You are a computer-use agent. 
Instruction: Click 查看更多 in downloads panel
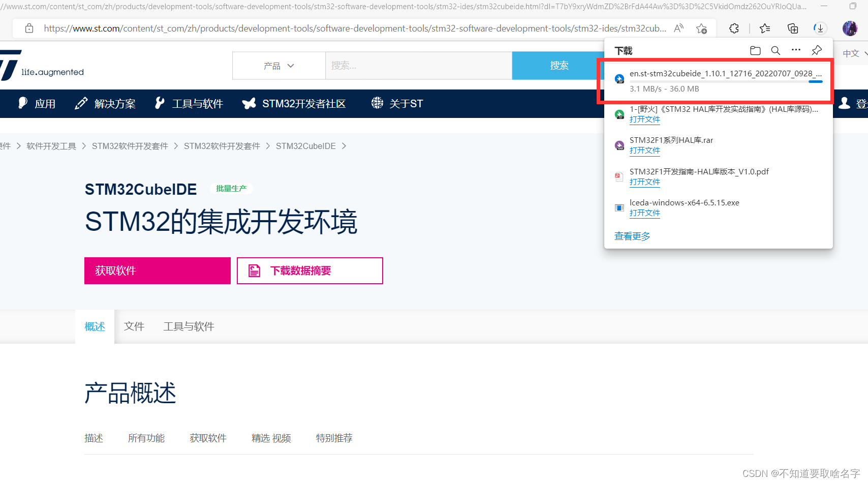click(632, 236)
